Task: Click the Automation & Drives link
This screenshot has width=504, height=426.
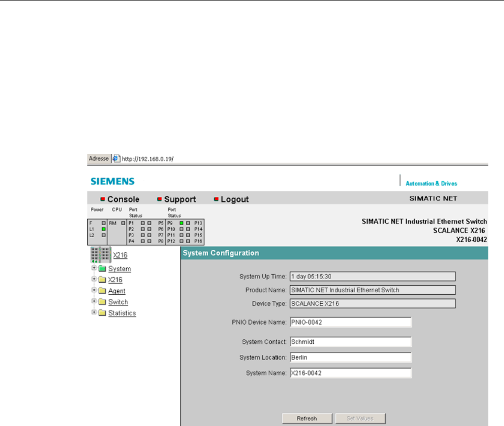Action: pyautogui.click(x=431, y=183)
